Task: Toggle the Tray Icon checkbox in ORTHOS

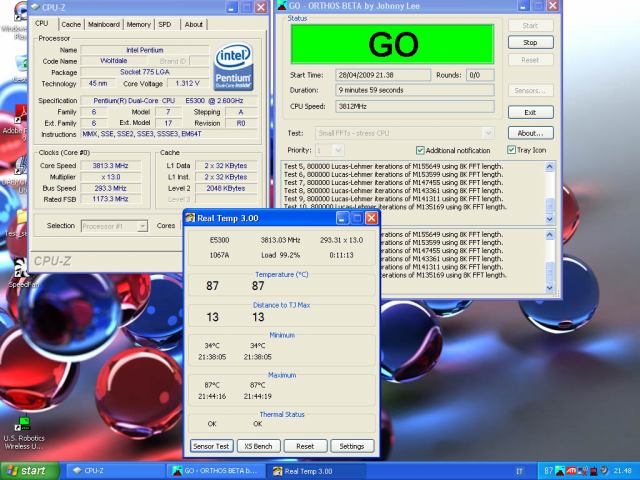Action: point(511,150)
